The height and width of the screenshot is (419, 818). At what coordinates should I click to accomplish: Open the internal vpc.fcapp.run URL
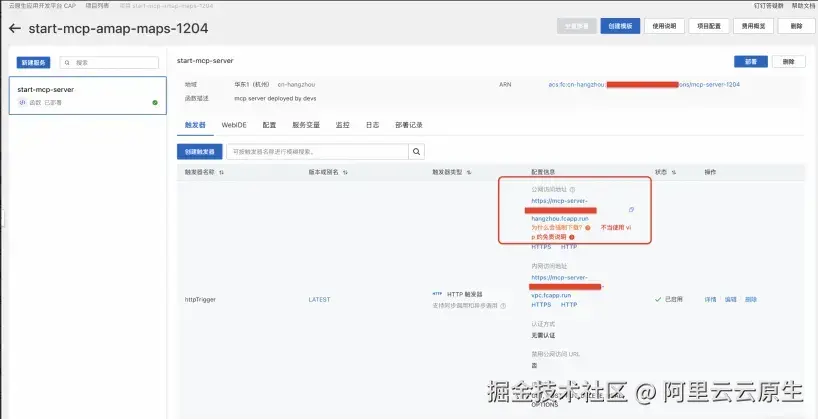567,286
